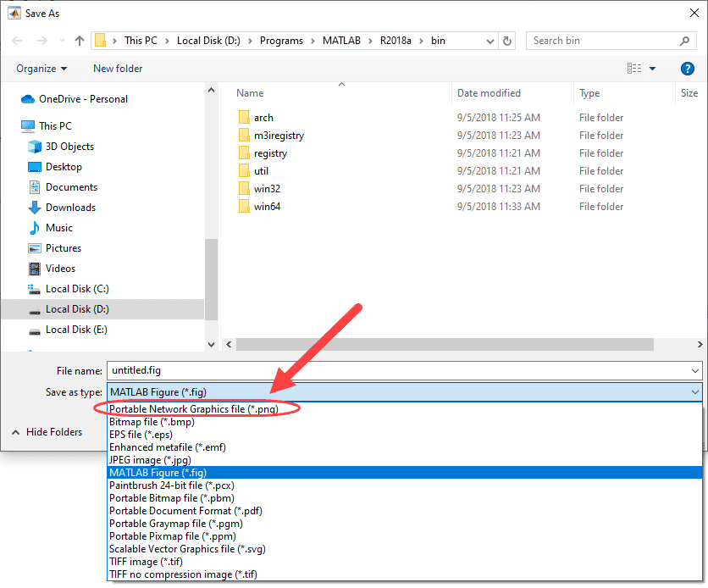Choose JPEG image (*.jpg) type
Screen dimensions: 708x588
(405, 460)
